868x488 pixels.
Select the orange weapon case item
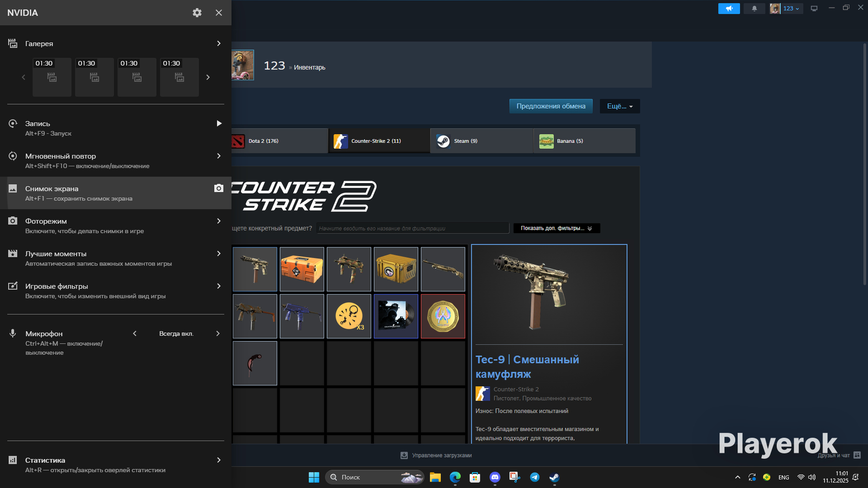point(302,269)
